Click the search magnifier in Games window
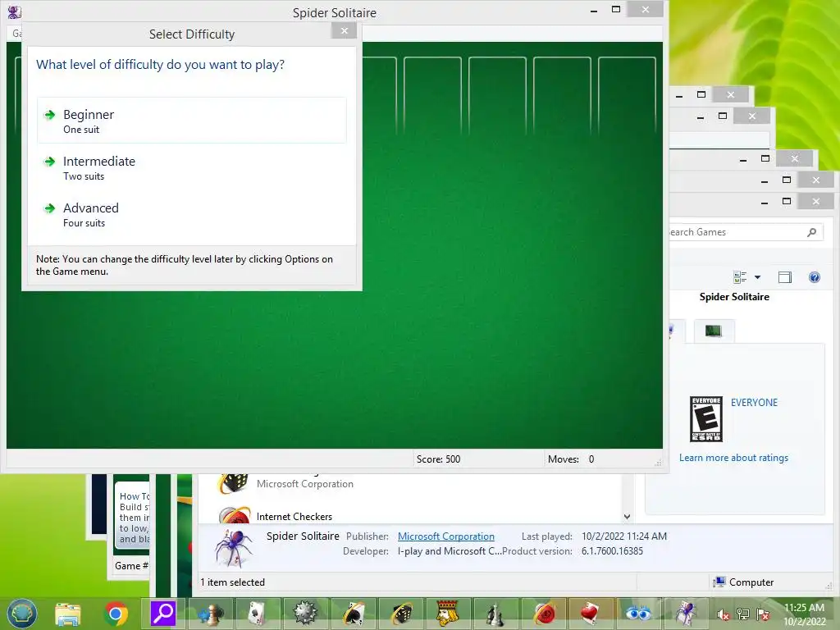 [811, 232]
